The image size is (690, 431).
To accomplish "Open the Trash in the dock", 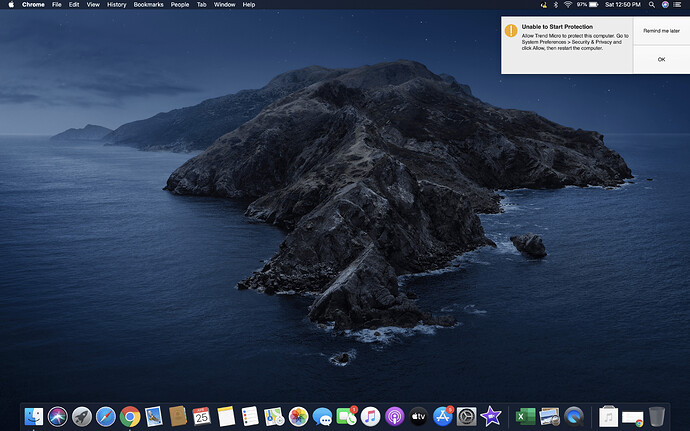I will [x=657, y=416].
